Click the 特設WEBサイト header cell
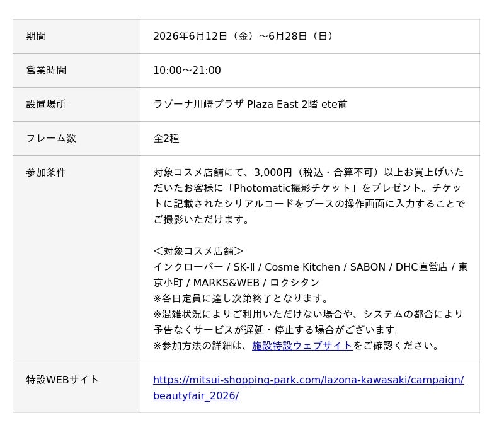 (76, 388)
